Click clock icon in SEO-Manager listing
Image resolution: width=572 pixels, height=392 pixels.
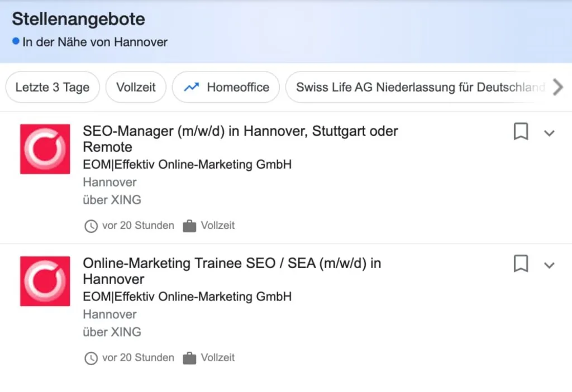[x=91, y=226]
